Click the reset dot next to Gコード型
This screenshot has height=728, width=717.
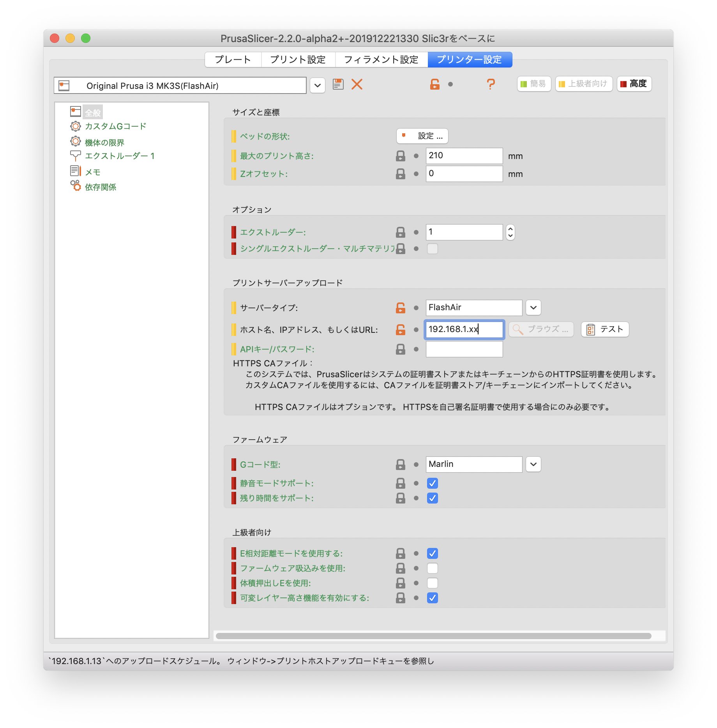[416, 465]
